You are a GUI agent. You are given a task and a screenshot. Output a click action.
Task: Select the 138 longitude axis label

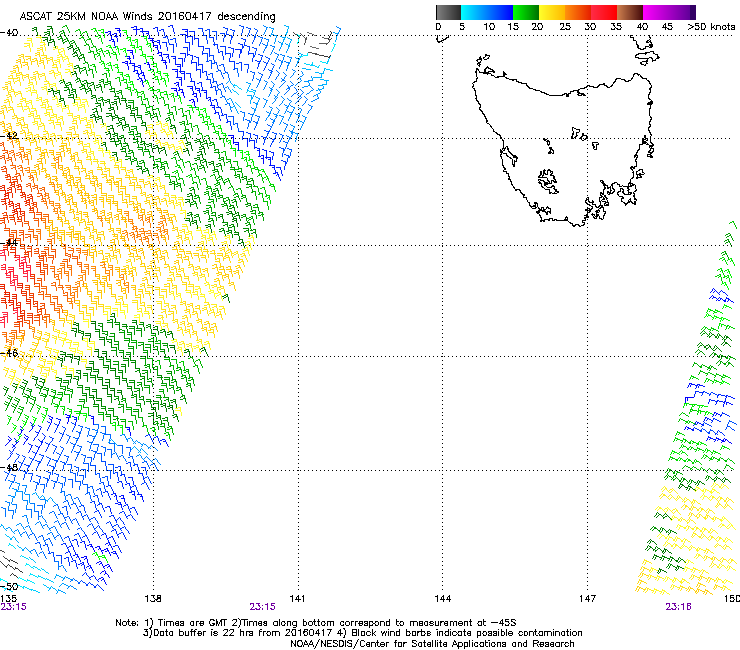[153, 599]
